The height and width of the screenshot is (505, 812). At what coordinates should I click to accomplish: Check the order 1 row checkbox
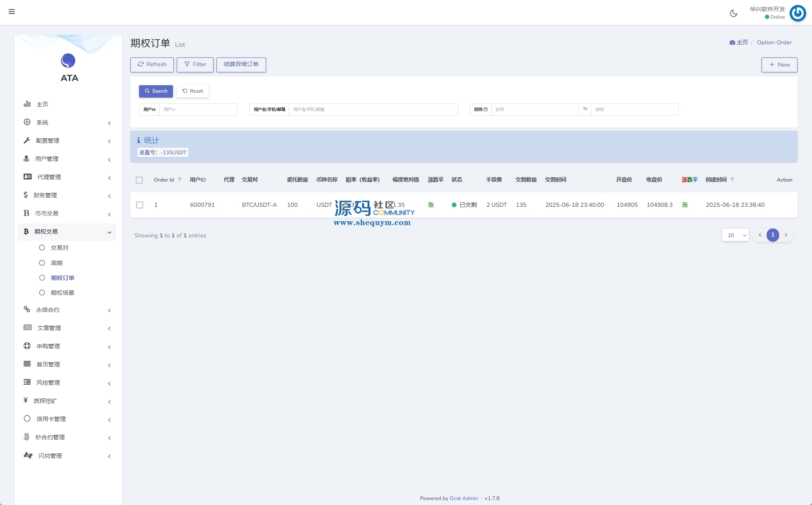140,205
